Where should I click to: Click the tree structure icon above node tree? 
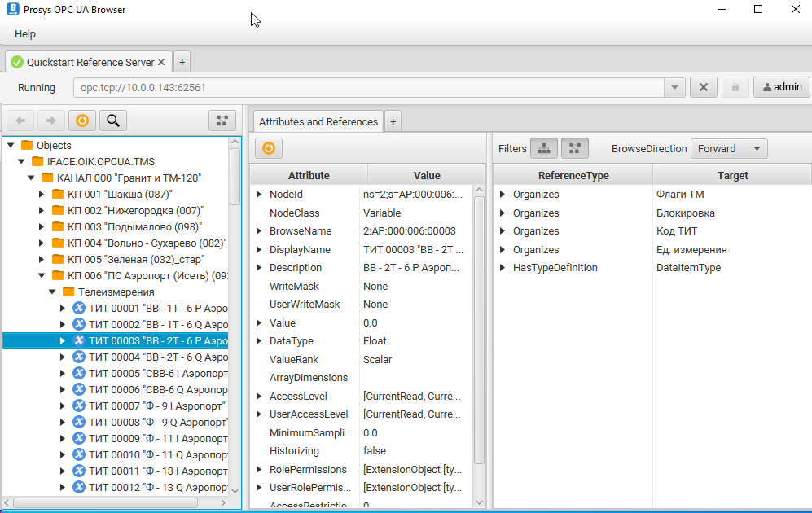tap(222, 121)
